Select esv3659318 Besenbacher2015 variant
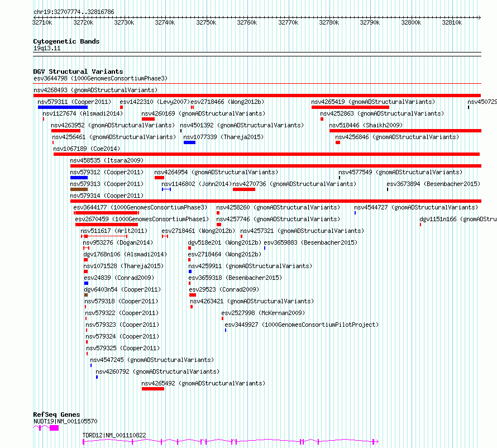This screenshot has height=448, width=497. 235,278
